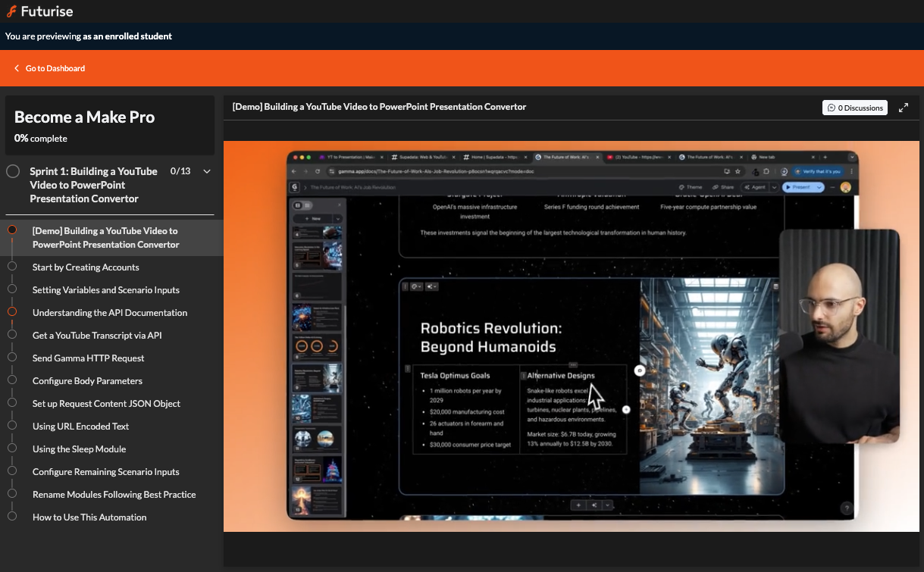This screenshot has width=924, height=572.
Task: Click status circle beside How to Use This Automation
Action: [x=11, y=517]
